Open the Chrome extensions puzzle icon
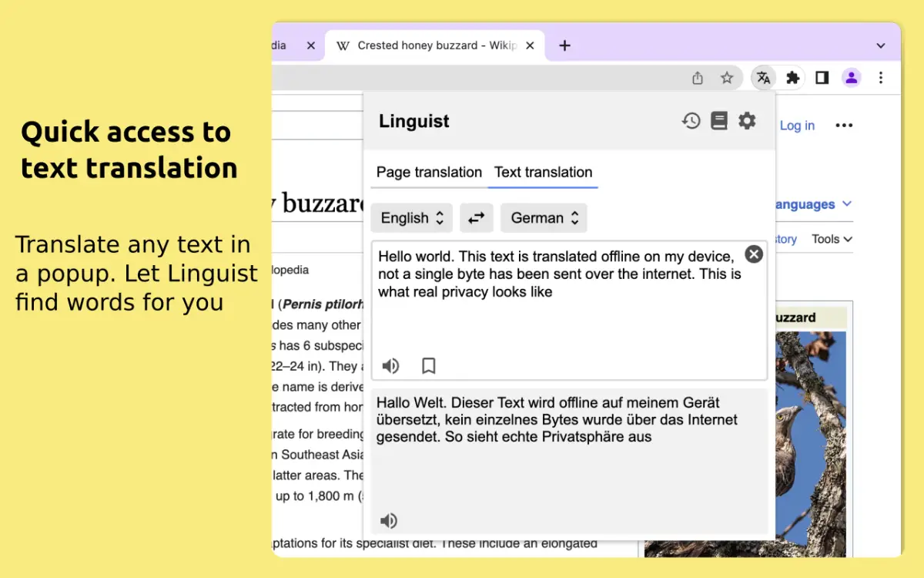The height and width of the screenshot is (578, 924). pyautogui.click(x=792, y=77)
